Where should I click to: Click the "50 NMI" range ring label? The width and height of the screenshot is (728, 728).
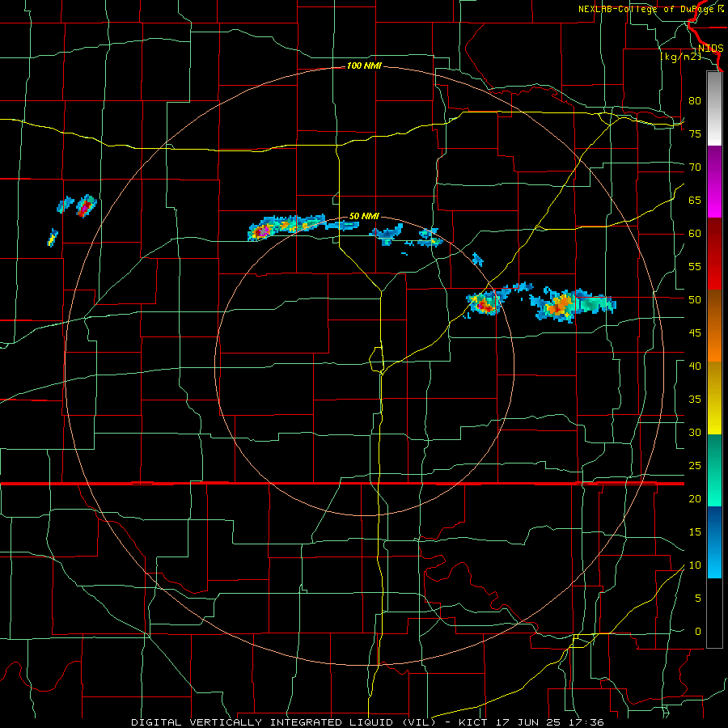click(364, 216)
